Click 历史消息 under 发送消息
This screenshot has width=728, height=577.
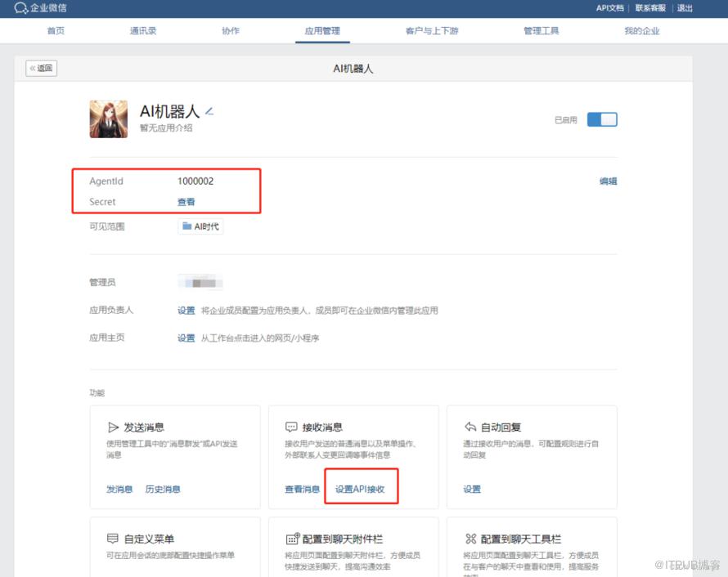pos(163,490)
